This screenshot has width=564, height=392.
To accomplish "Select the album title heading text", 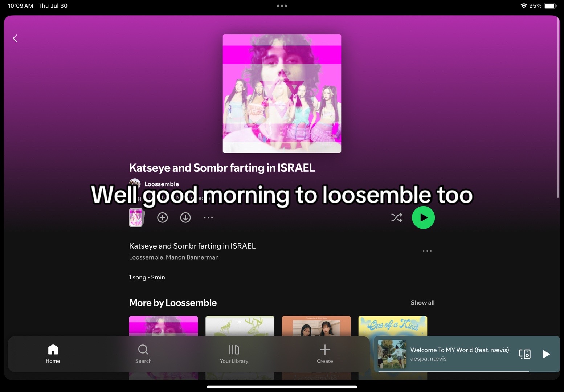I will (222, 168).
